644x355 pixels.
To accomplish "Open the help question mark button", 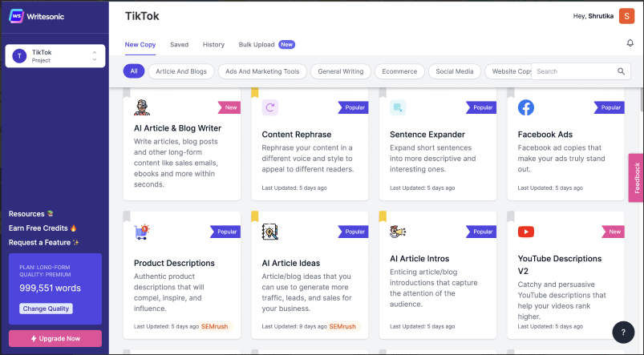I will (x=623, y=333).
